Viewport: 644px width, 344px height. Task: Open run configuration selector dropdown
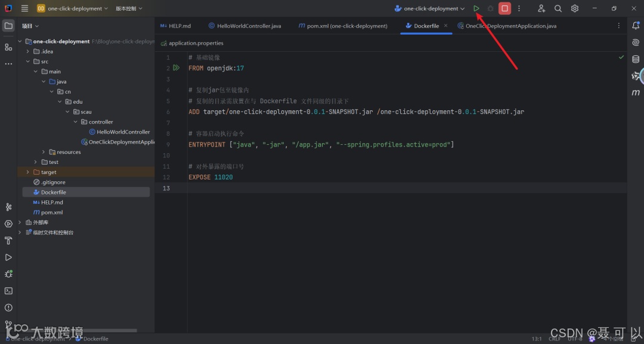pyautogui.click(x=429, y=8)
